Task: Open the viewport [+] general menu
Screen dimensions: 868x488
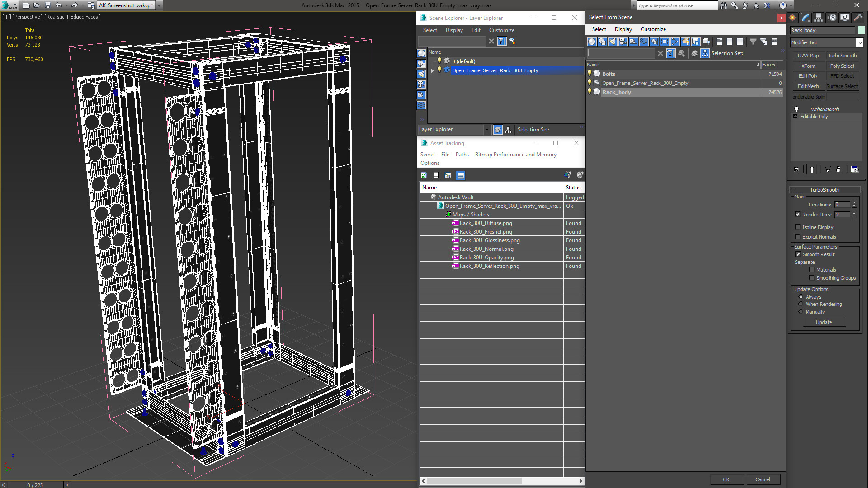Action: [x=6, y=17]
